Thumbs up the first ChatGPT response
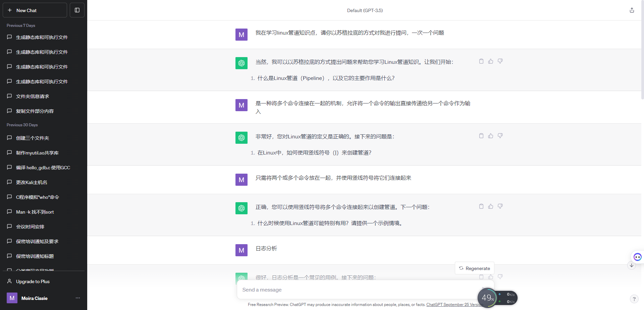 tap(491, 61)
